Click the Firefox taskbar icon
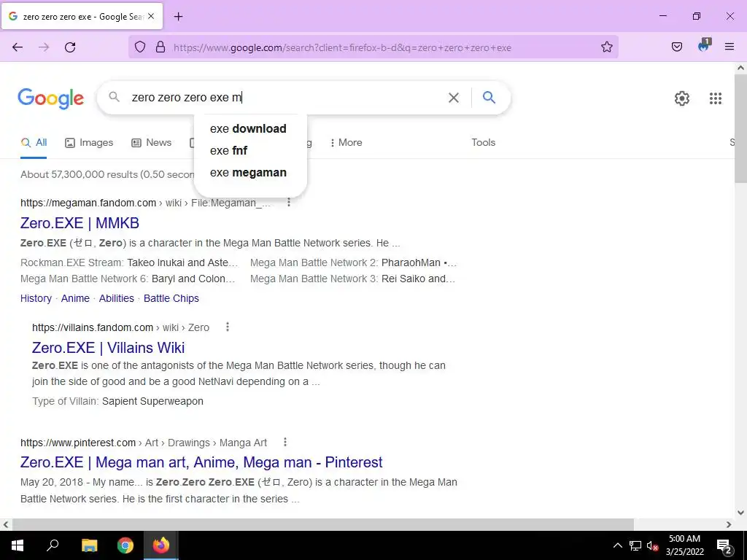747x560 pixels. click(161, 545)
